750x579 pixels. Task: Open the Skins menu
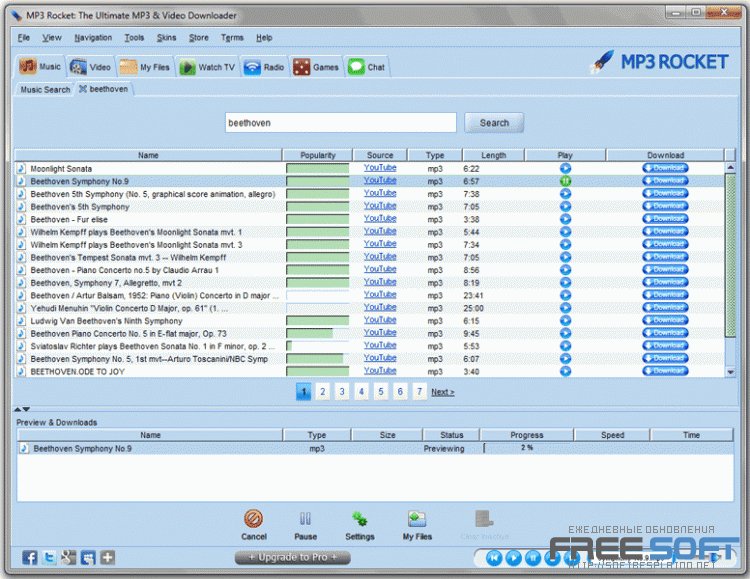point(166,37)
